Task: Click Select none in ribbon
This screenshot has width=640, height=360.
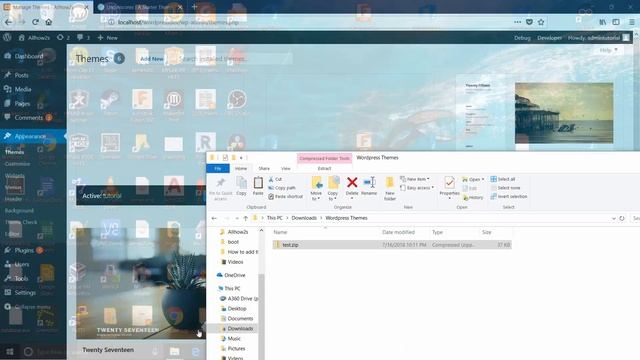Action: [505, 188]
